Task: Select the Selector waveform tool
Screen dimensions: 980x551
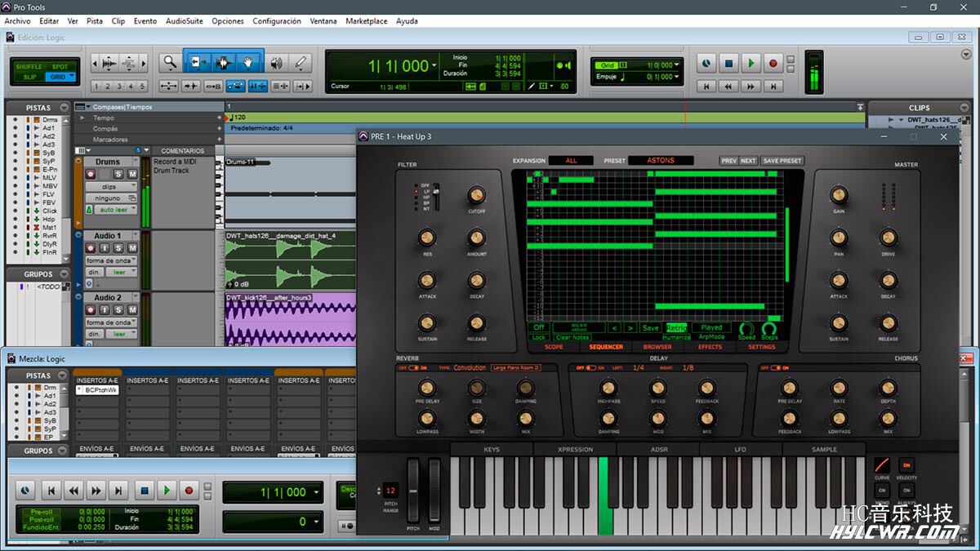Action: point(223,62)
